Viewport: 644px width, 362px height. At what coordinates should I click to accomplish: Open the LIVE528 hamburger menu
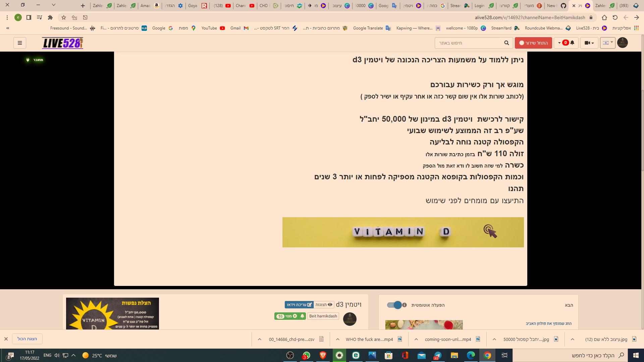click(20, 43)
